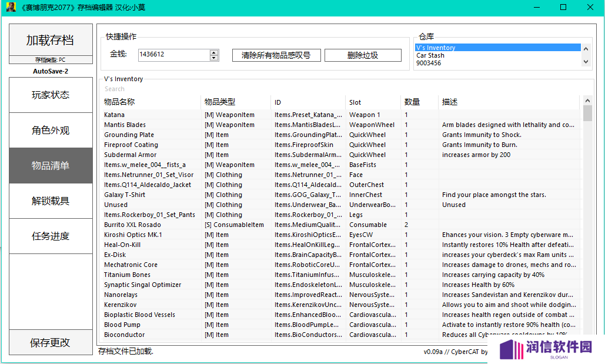
Task: Click the inventory table scrollbar thumb
Action: point(587,113)
